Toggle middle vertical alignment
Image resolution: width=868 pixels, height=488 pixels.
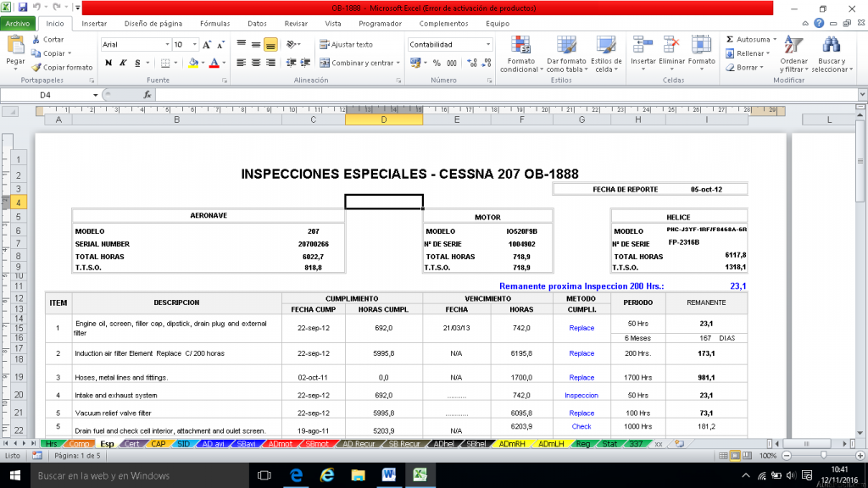click(256, 45)
